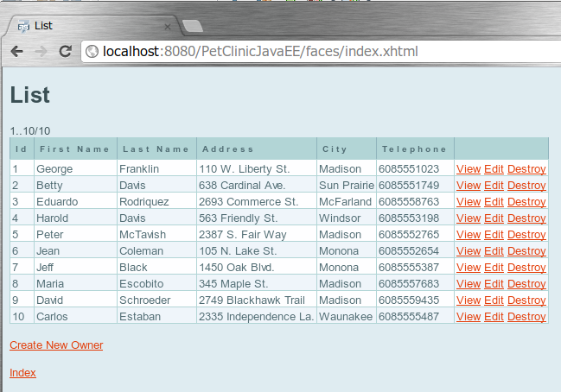
Task: Click the Last Name column header
Action: pos(156,149)
